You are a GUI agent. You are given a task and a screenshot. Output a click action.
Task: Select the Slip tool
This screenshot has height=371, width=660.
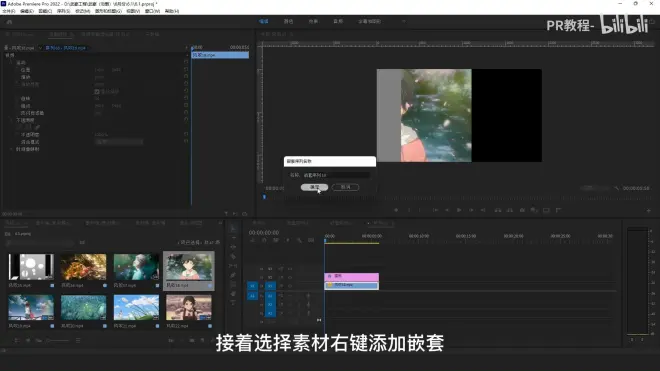[233, 266]
